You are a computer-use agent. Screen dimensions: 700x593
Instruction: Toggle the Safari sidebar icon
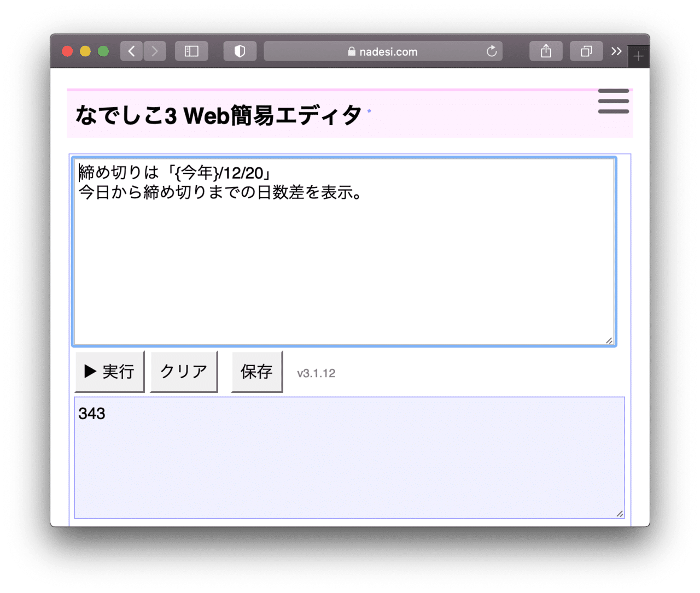191,51
